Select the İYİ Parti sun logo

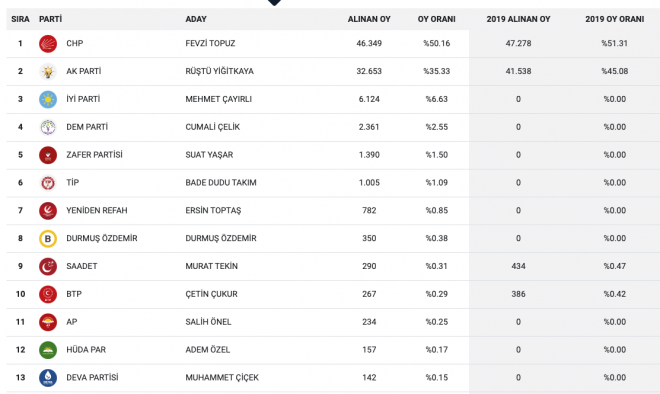[x=48, y=99]
